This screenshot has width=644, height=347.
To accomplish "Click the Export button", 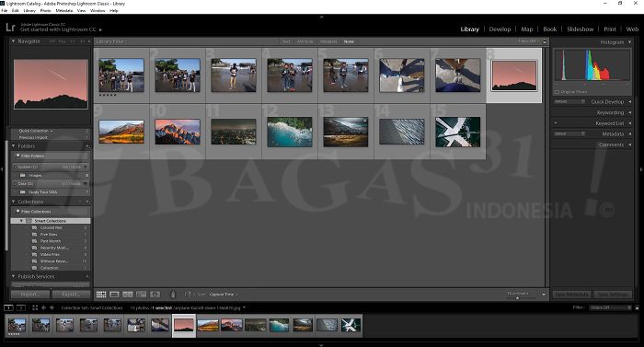I will 71,295.
